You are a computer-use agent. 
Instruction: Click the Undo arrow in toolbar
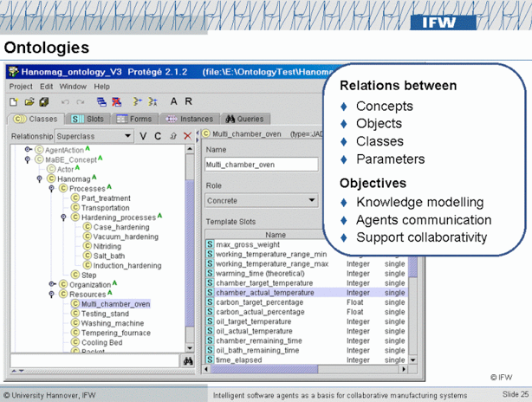coord(66,102)
